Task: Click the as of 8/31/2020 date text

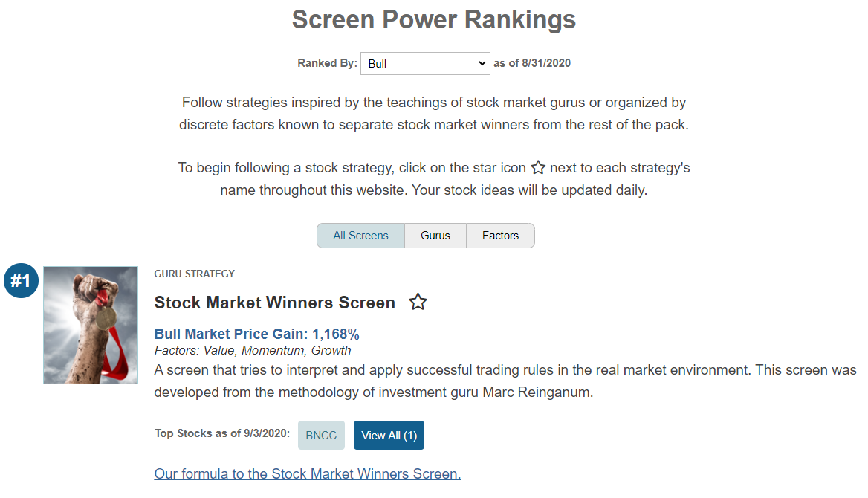Action: 532,63
